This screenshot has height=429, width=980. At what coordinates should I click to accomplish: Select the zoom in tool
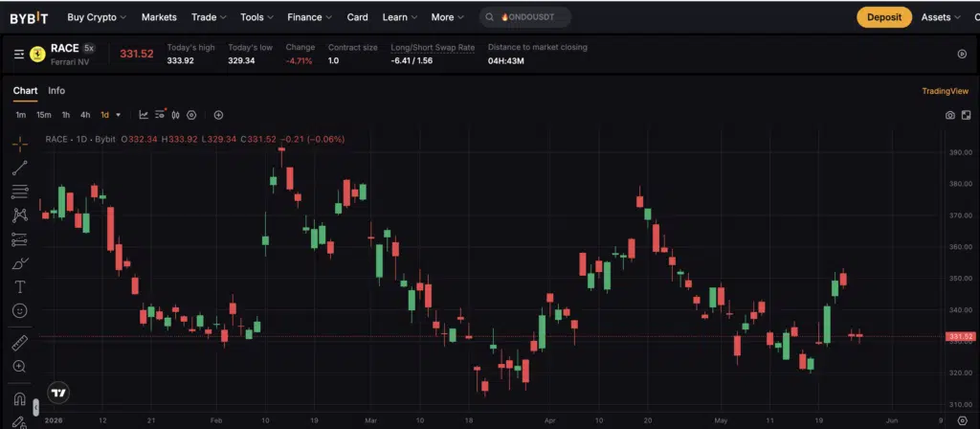(20, 367)
